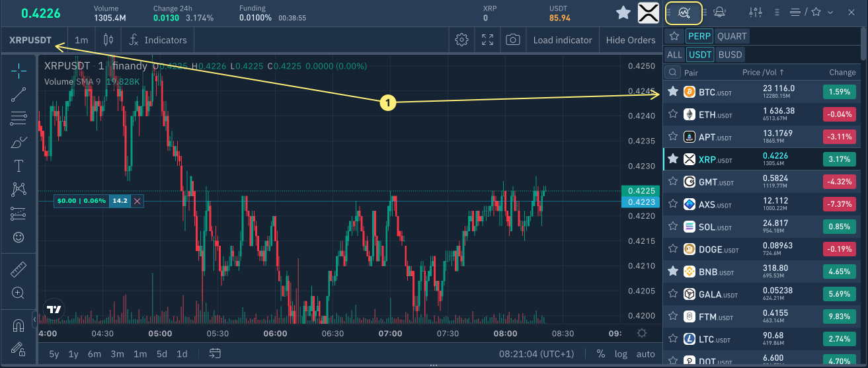Pick the brush drawing tool
Image resolution: width=868 pixels, height=368 pixels.
coord(19,142)
